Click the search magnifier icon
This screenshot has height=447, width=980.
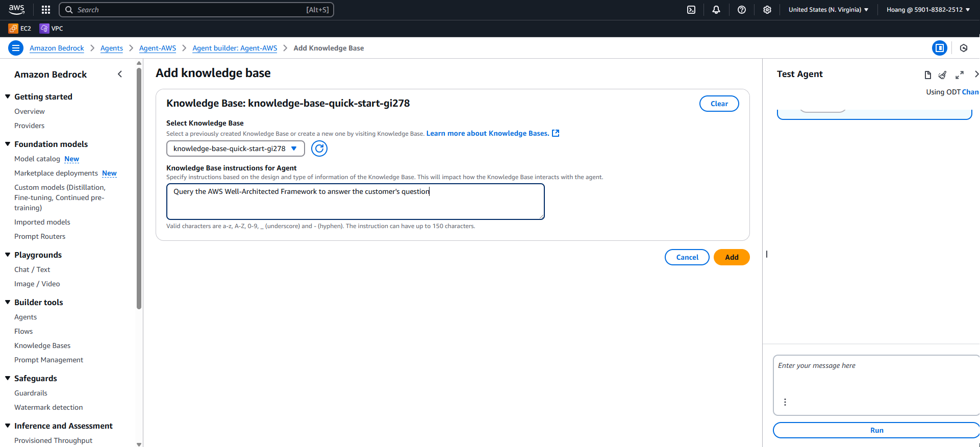69,10
